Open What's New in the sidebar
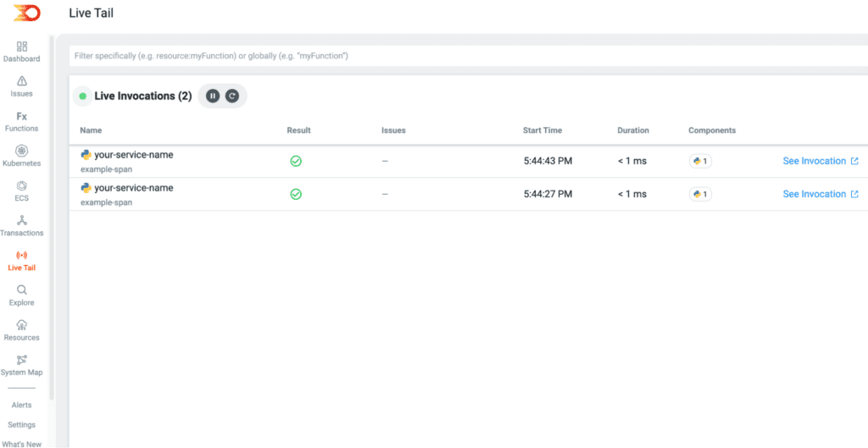This screenshot has width=868, height=448. [22, 444]
